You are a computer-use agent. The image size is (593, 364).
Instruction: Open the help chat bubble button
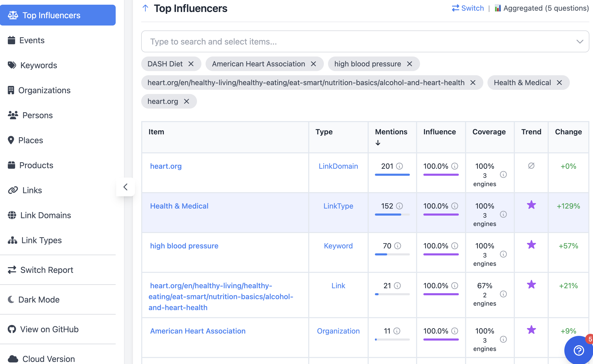[x=579, y=350]
